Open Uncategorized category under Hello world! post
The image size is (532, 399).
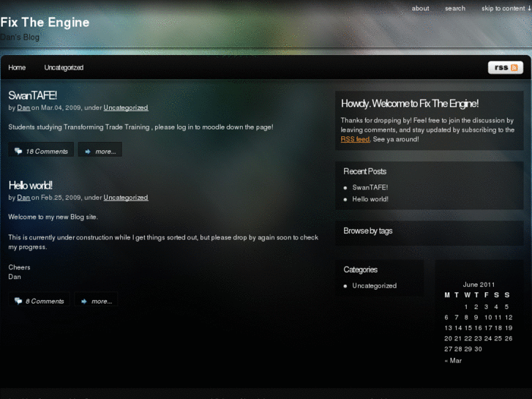[126, 198]
